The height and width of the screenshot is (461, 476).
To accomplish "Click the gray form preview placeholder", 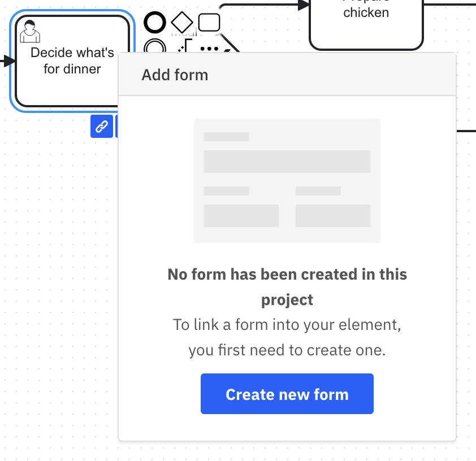I will (x=287, y=180).
